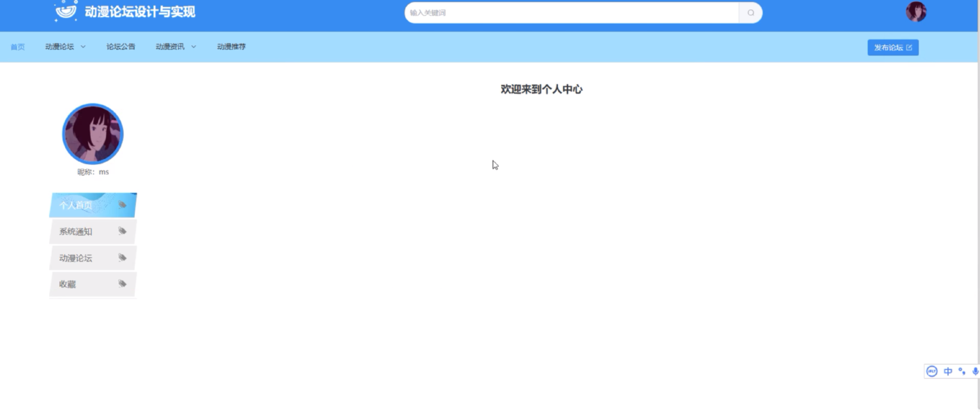Expand the 动漫论坛 navigation dropdown
Screen dimensions: 980x412
pyautogui.click(x=65, y=47)
